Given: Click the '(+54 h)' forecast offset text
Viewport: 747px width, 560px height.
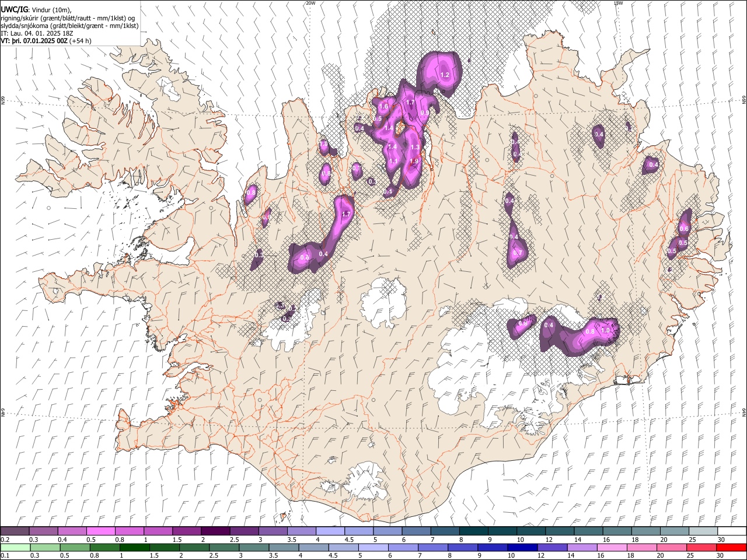Looking at the screenshot, I should coord(81,41).
